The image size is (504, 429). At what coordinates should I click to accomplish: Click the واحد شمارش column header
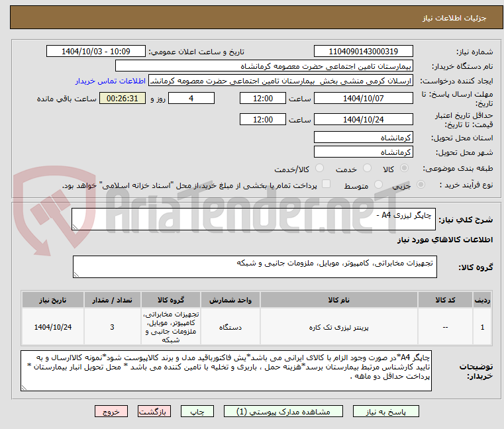click(x=230, y=300)
